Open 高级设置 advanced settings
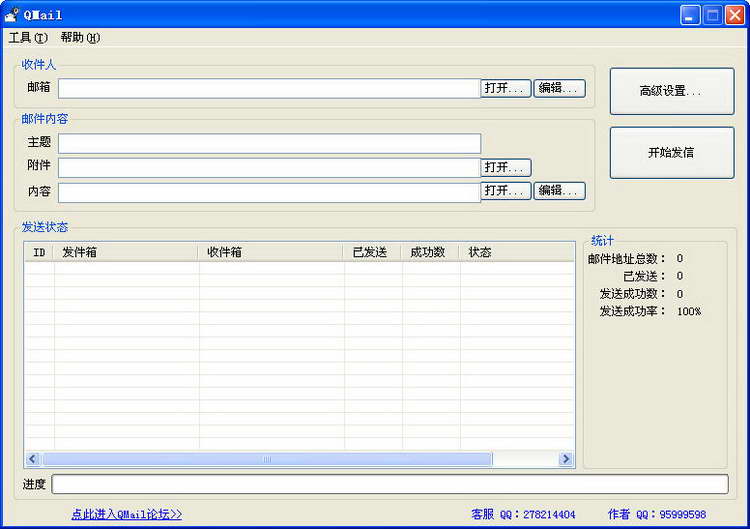The height and width of the screenshot is (529, 750). point(672,91)
